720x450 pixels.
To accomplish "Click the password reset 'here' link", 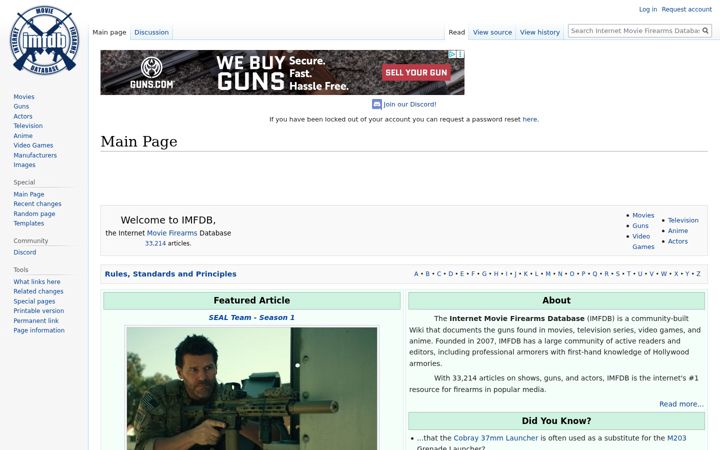I will coord(529,119).
